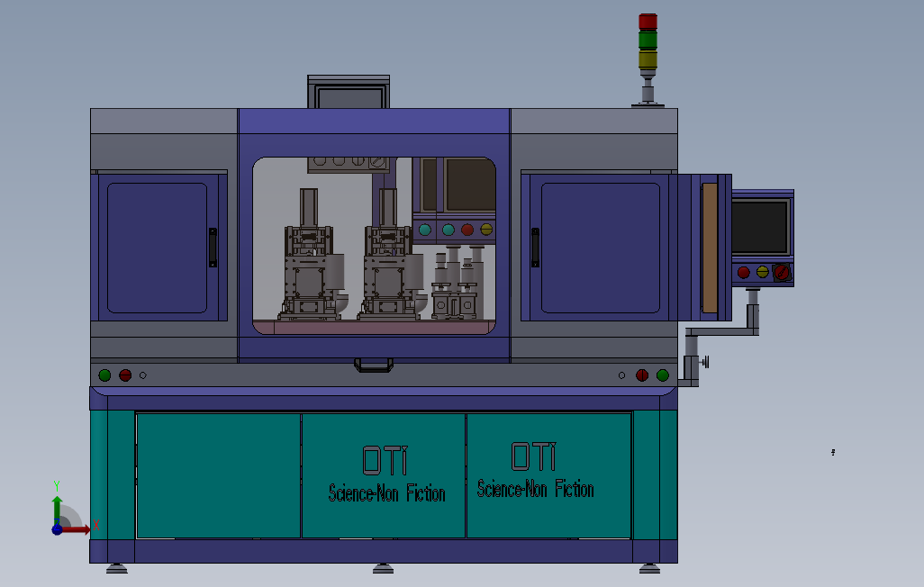
Task: Select the second press unit inside window
Action: pos(391,255)
